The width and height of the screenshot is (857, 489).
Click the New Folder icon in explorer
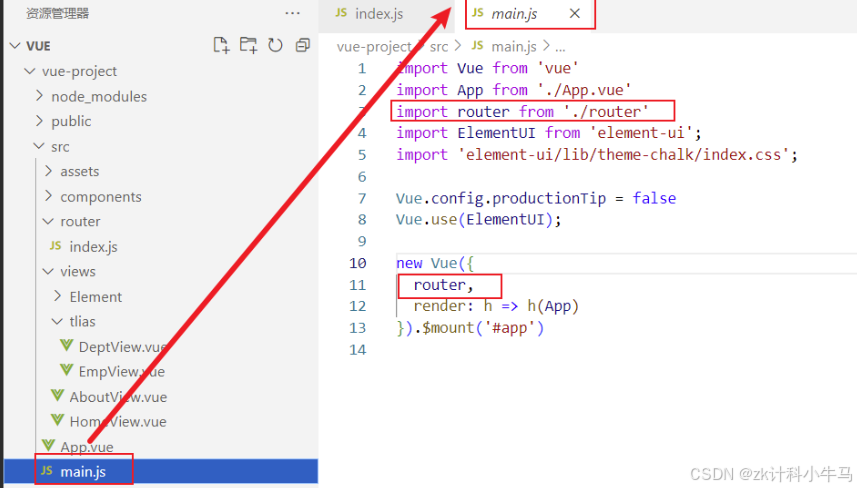coord(248,45)
